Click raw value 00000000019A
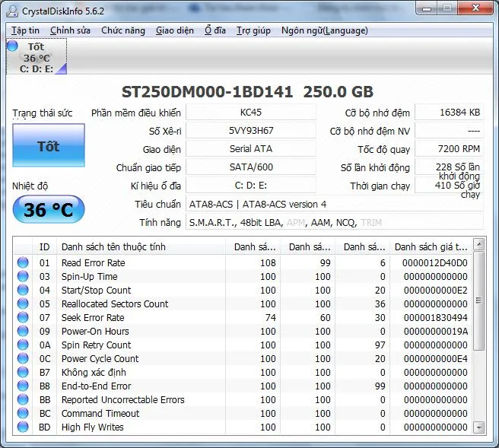The height and width of the screenshot is (448, 499). coord(435,331)
